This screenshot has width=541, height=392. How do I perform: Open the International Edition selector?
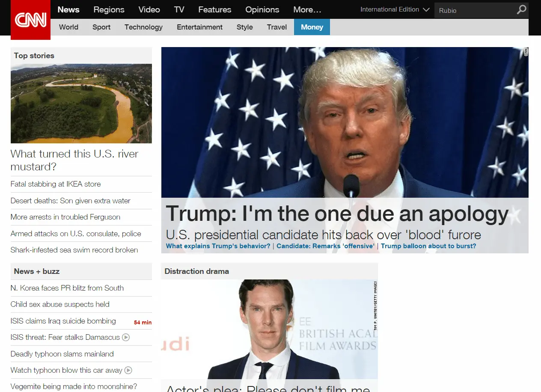click(x=394, y=9)
